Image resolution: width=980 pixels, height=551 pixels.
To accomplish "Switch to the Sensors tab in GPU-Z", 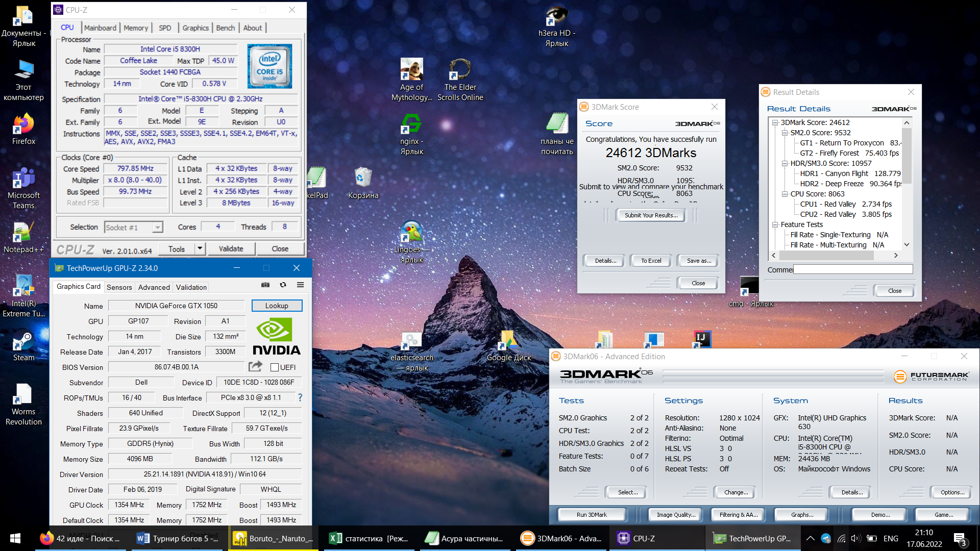I will pyautogui.click(x=119, y=287).
